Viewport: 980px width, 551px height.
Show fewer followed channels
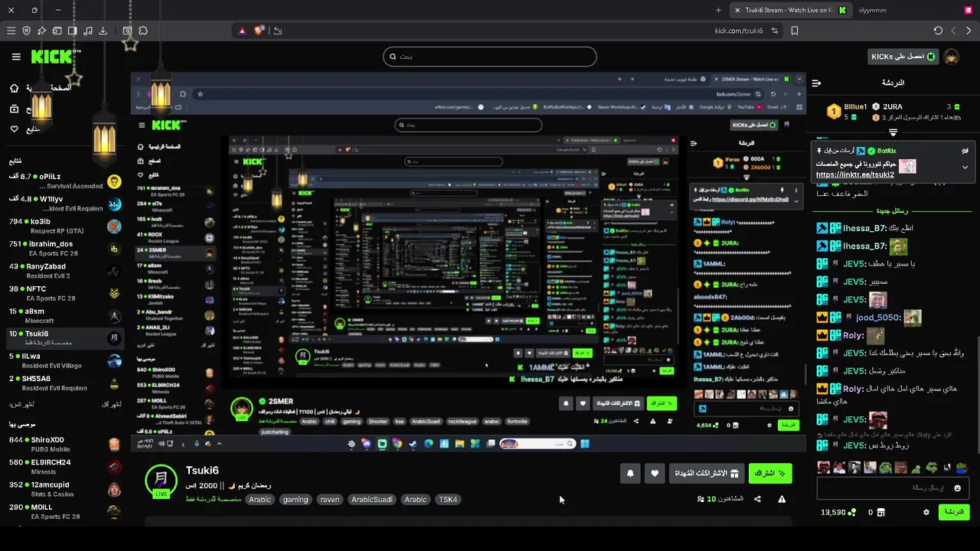pos(112,404)
